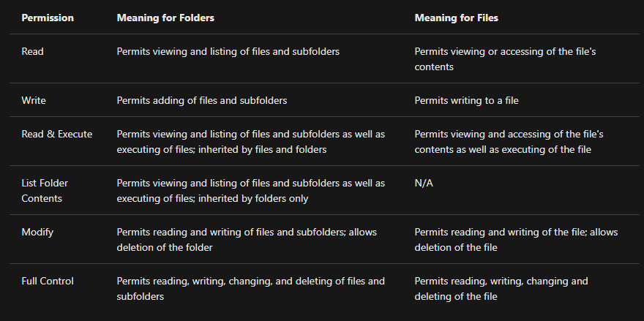
Task: Select the Write permission cell
Action: coord(34,100)
